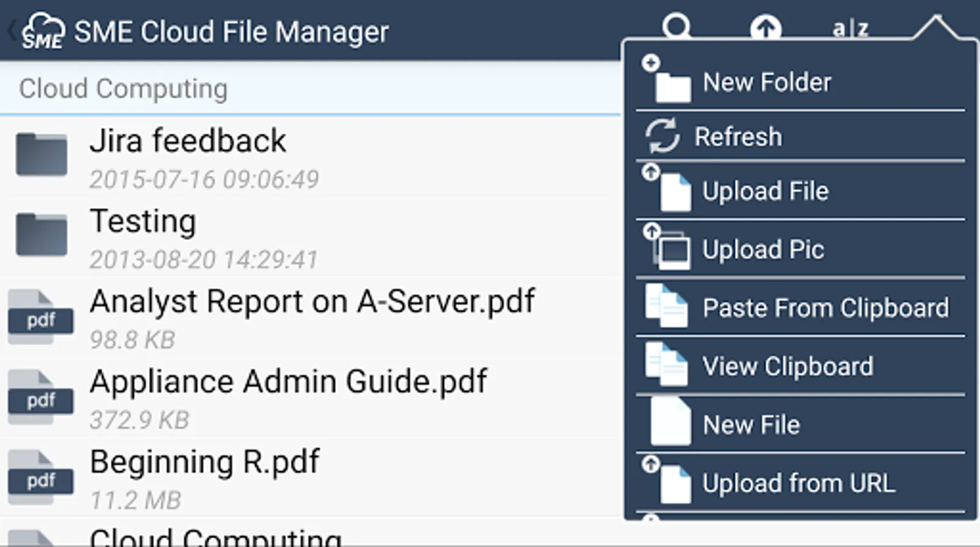Tap the Testing folder icon

[41, 234]
